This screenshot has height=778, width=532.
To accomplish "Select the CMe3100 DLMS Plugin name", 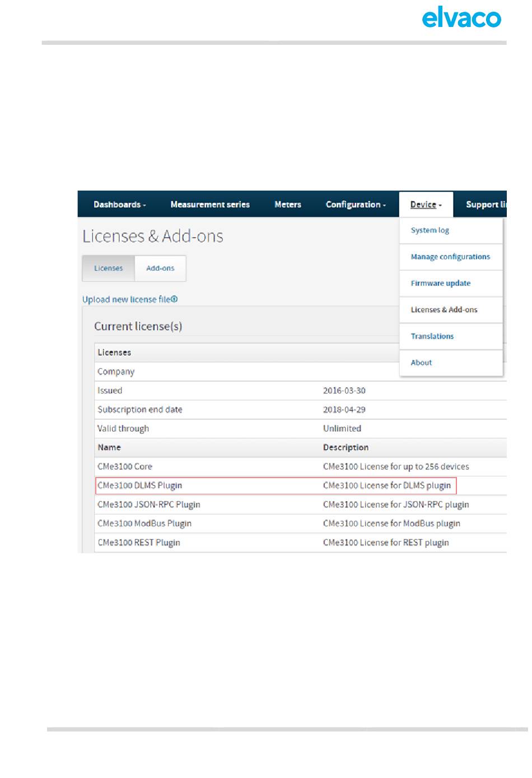I will click(x=139, y=485).
